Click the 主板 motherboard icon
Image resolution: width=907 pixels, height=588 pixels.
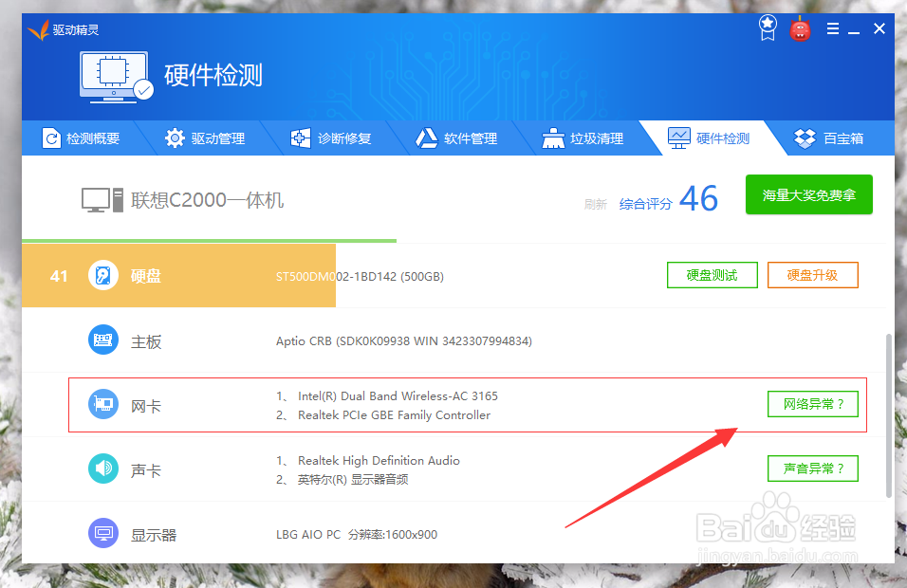[102, 340]
